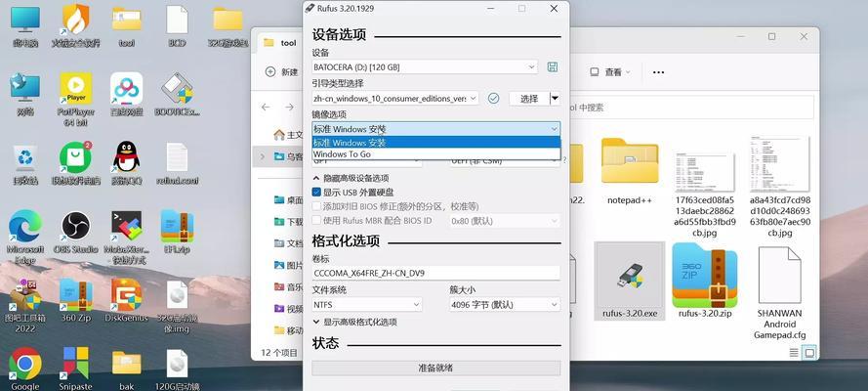Select the MobaXterm shortcut desktop icon

pos(126,237)
